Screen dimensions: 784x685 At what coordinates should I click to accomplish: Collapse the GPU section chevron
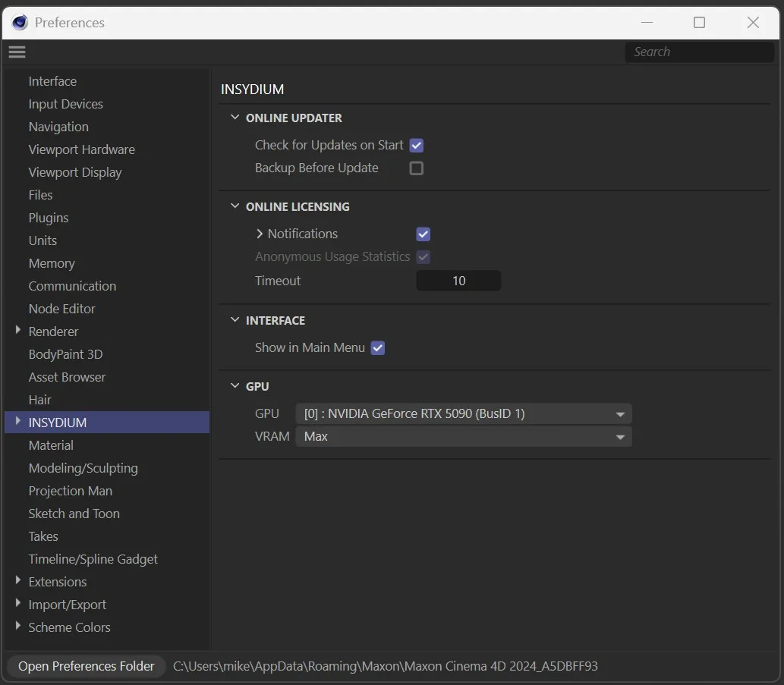click(235, 386)
